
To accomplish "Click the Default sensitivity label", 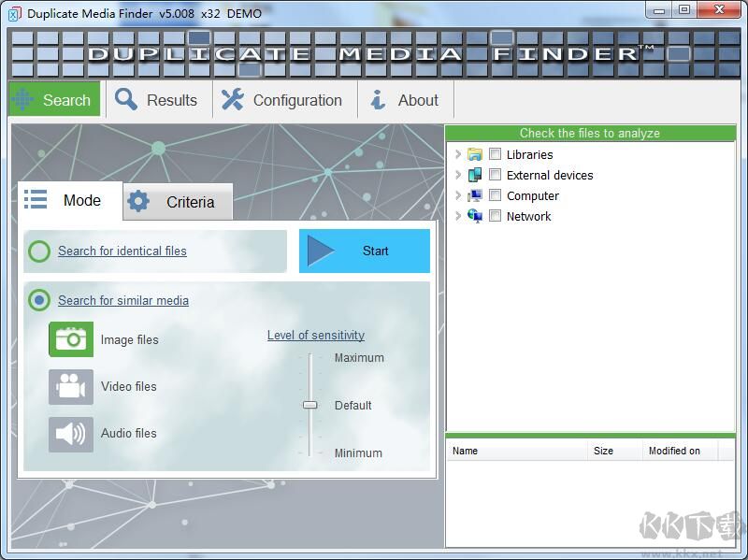I will (x=353, y=406).
